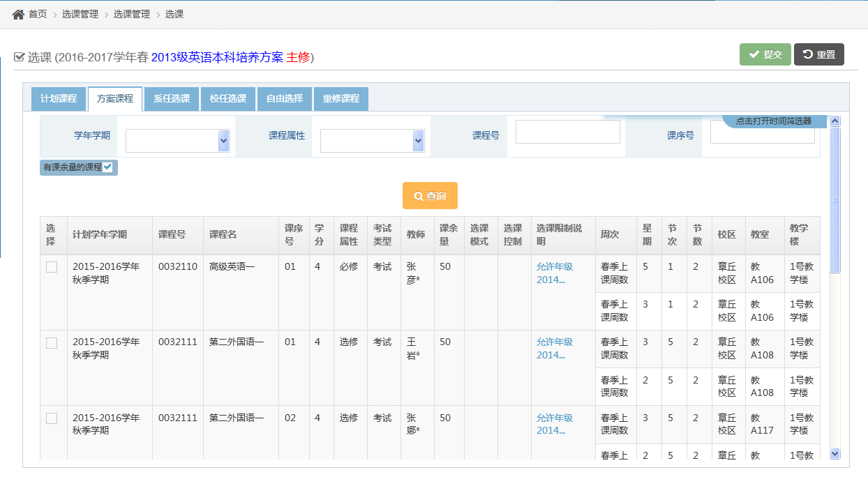The width and height of the screenshot is (868, 486).
Task: Click the scrollbar down arrow
Action: 835,453
